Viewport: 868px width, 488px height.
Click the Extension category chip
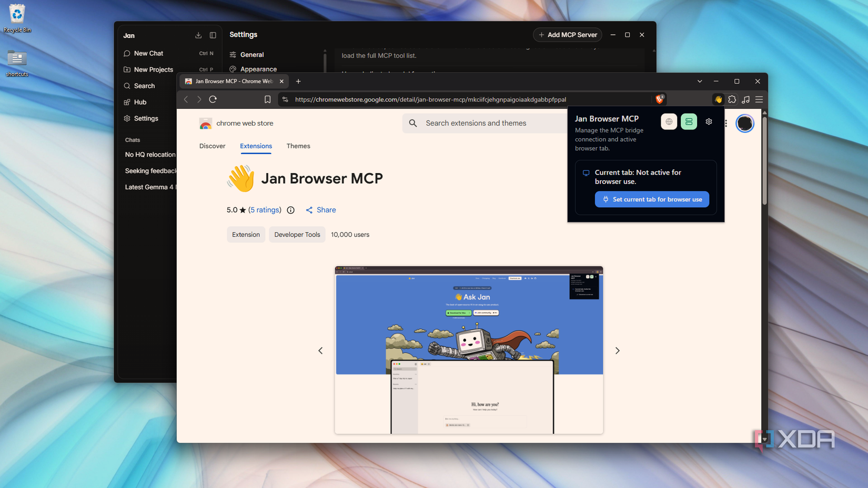point(246,235)
